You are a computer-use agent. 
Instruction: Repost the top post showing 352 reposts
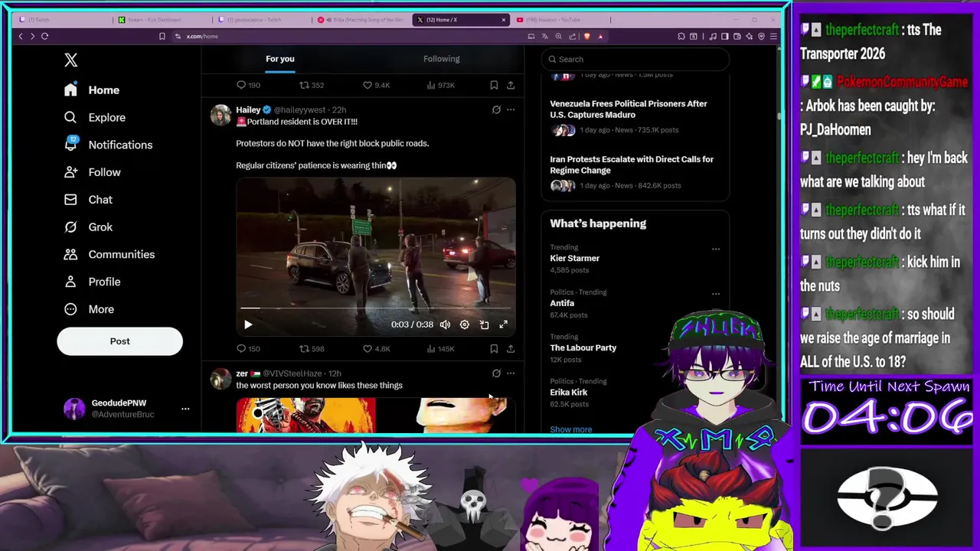[312, 85]
